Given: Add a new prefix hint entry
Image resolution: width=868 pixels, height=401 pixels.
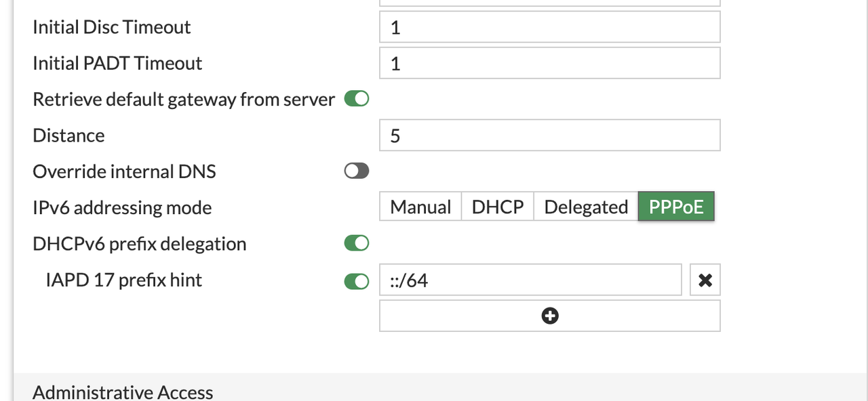Looking at the screenshot, I should (x=549, y=316).
